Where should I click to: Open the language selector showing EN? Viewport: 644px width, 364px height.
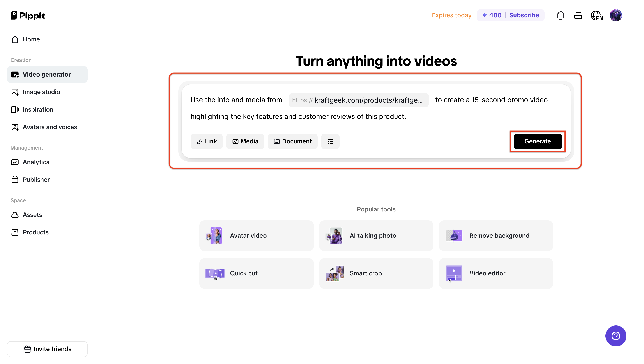coord(597,15)
